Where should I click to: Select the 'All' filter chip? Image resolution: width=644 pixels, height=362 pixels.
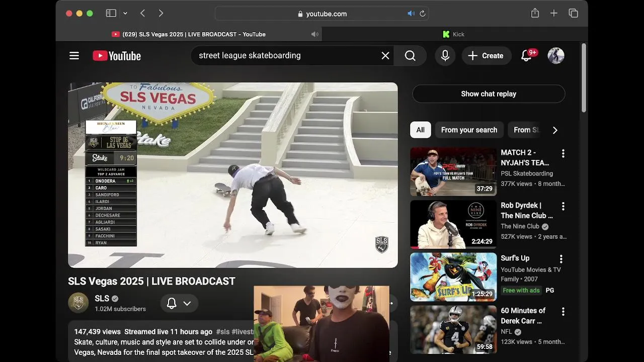[x=421, y=130]
